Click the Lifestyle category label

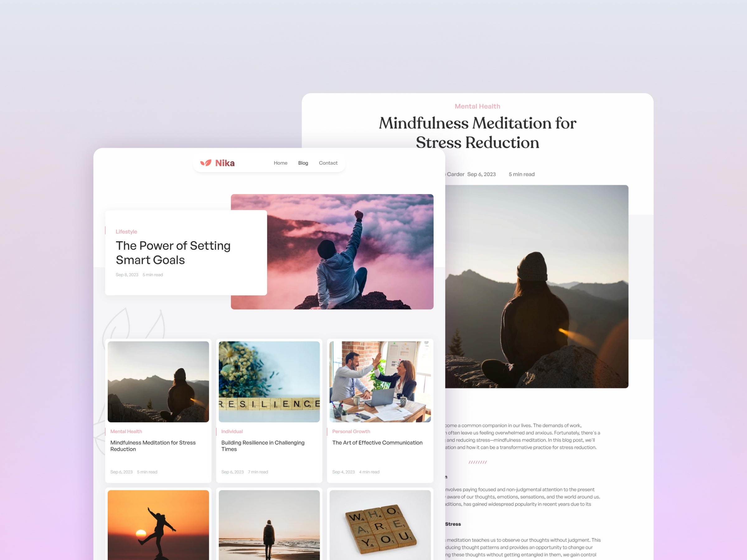[x=126, y=231]
